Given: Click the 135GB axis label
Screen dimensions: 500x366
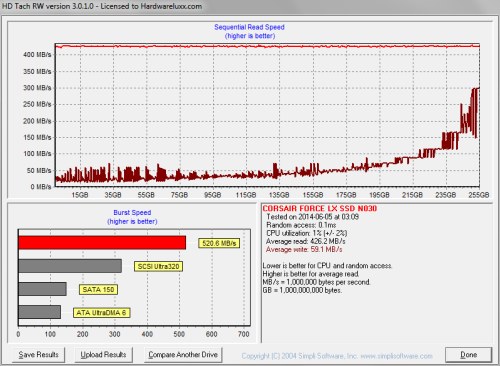Looking at the screenshot, I should coord(279,195).
